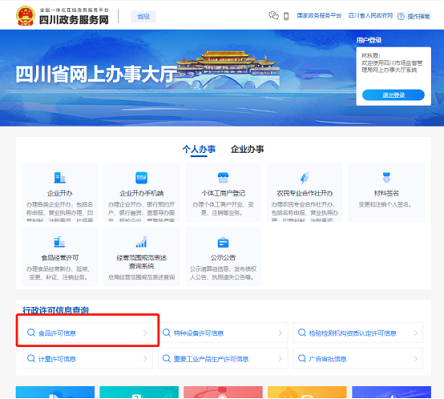Expand the 特种设备许可信息 row chevron
Viewport: 444px width, 399px height.
coord(280,333)
